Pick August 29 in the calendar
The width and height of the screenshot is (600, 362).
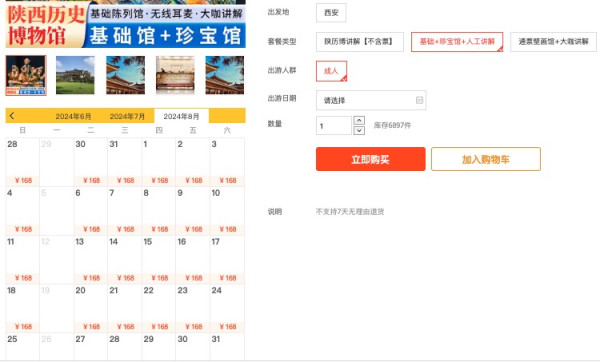coord(159,347)
